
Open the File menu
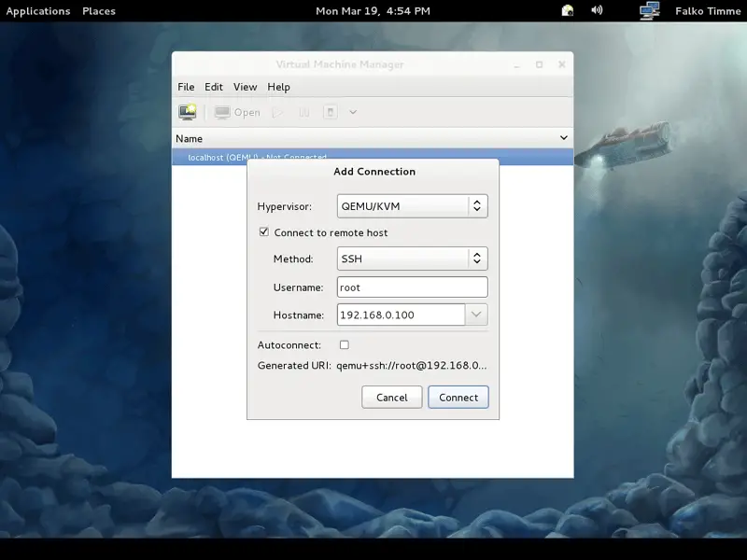(186, 87)
